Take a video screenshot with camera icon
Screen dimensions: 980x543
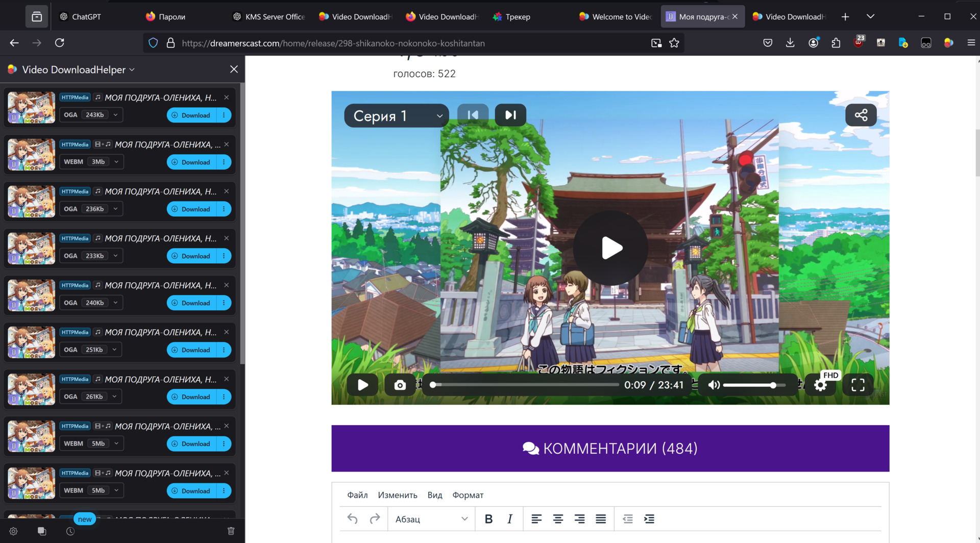(400, 385)
